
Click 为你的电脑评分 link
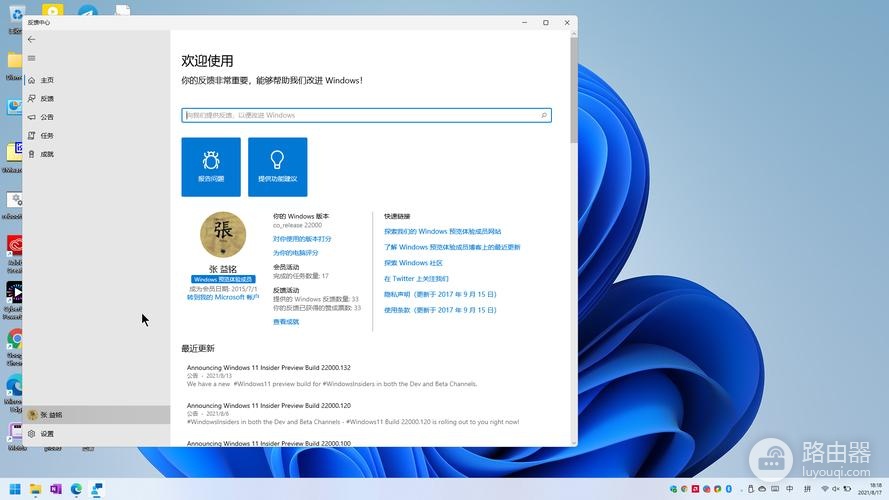295,253
